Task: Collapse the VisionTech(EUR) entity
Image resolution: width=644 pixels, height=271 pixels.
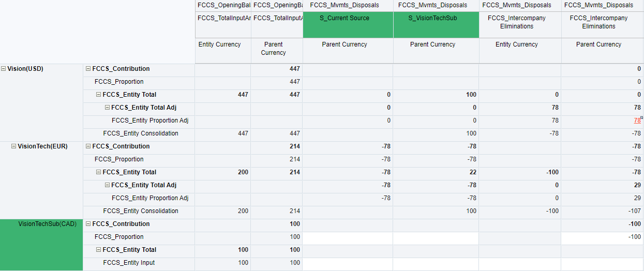Action: point(14,146)
